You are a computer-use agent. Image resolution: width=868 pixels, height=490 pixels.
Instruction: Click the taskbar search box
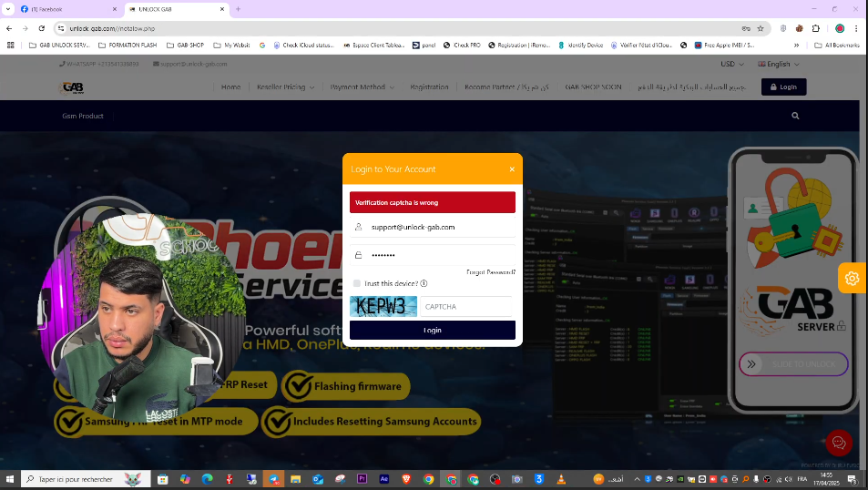tap(86, 479)
